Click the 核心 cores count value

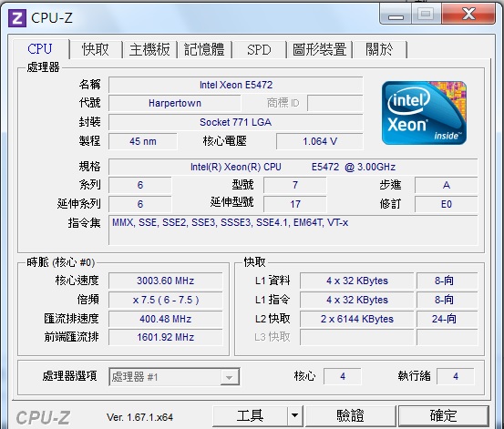pos(343,376)
